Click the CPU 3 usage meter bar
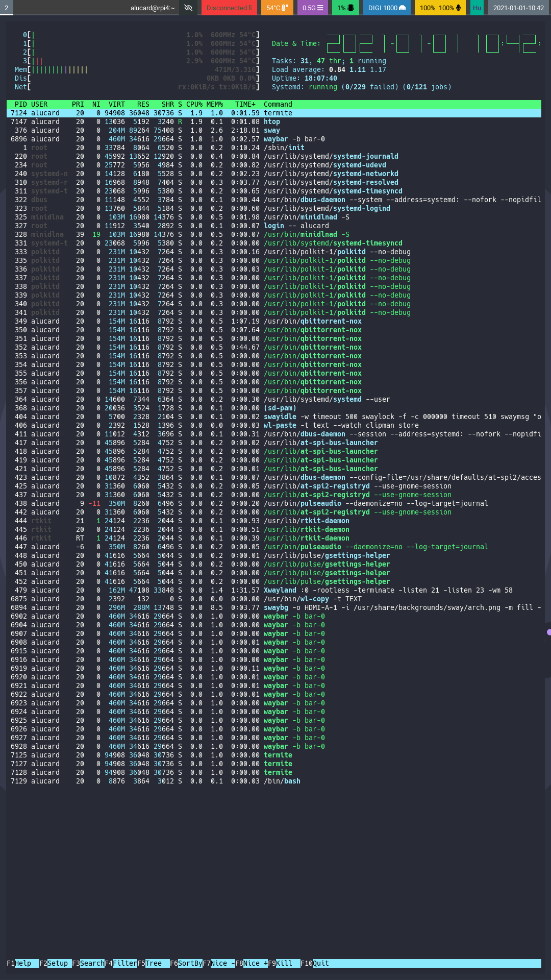This screenshot has width=551, height=980. point(141,61)
